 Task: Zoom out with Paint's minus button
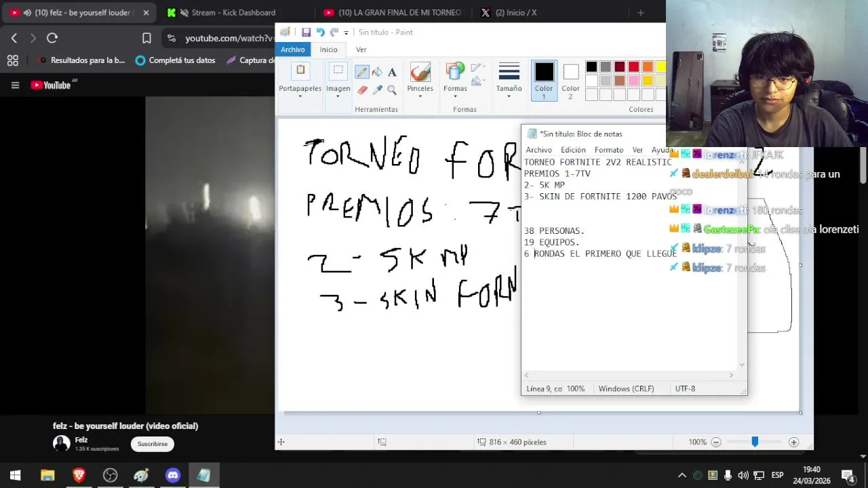coord(715,442)
